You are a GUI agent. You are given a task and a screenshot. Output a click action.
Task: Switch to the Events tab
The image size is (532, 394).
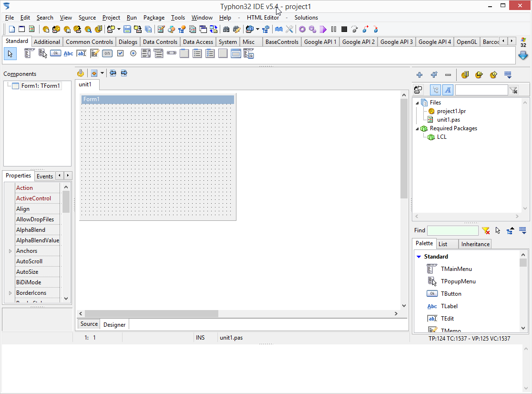click(x=44, y=176)
